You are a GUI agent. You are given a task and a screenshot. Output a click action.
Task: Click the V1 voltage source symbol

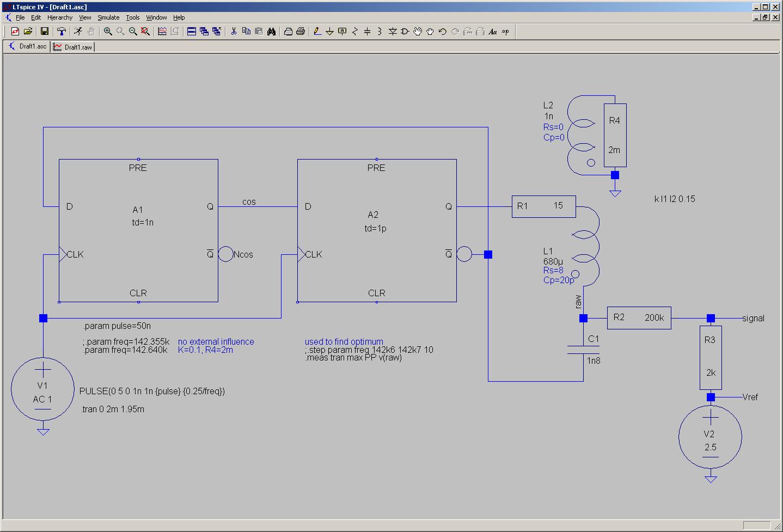click(x=42, y=389)
